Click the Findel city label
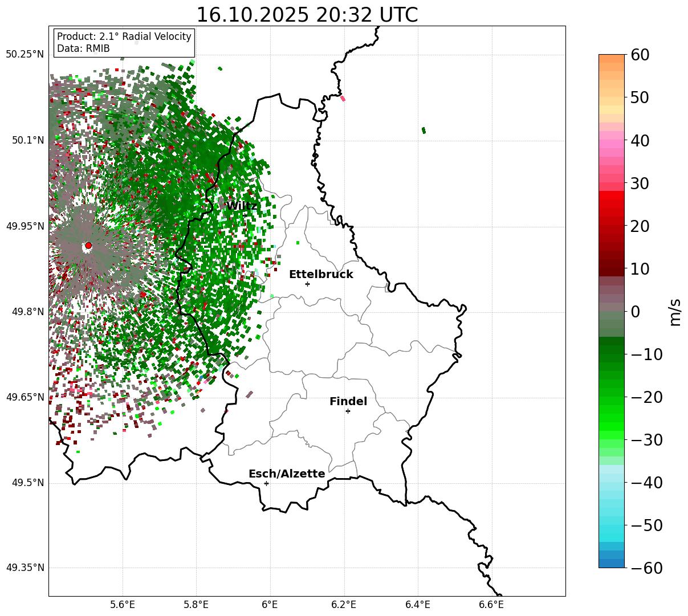The height and width of the screenshot is (616, 688). click(348, 401)
